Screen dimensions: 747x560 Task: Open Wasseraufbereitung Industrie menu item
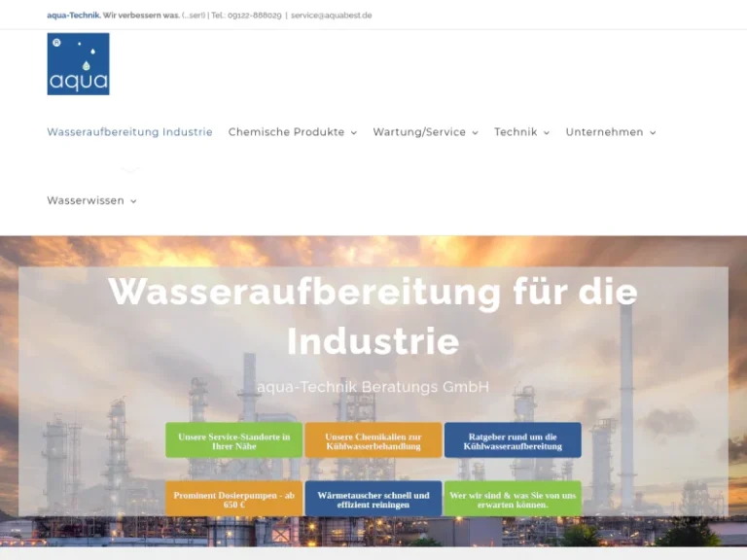coord(129,132)
